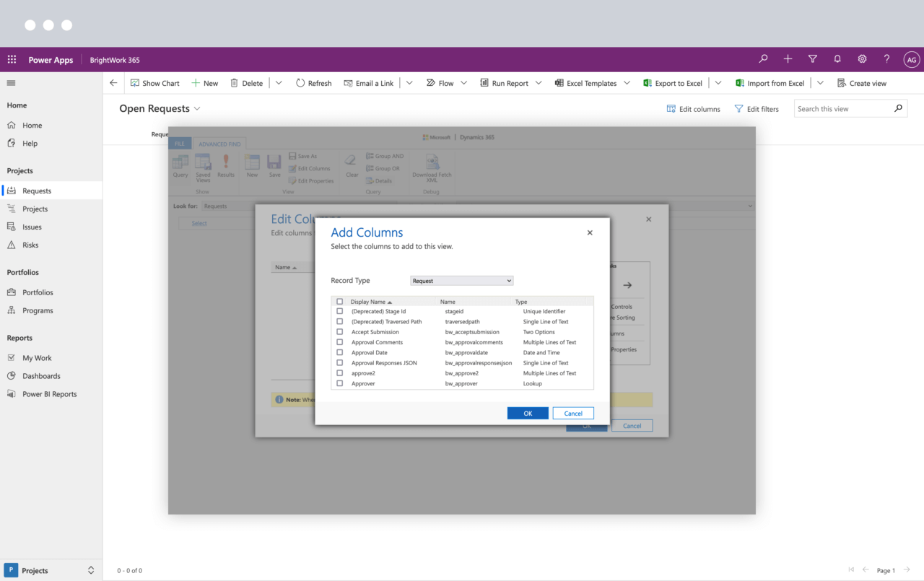The height and width of the screenshot is (581, 924).
Task: Switch to the Advanced Find ribbon tab
Action: click(x=219, y=144)
